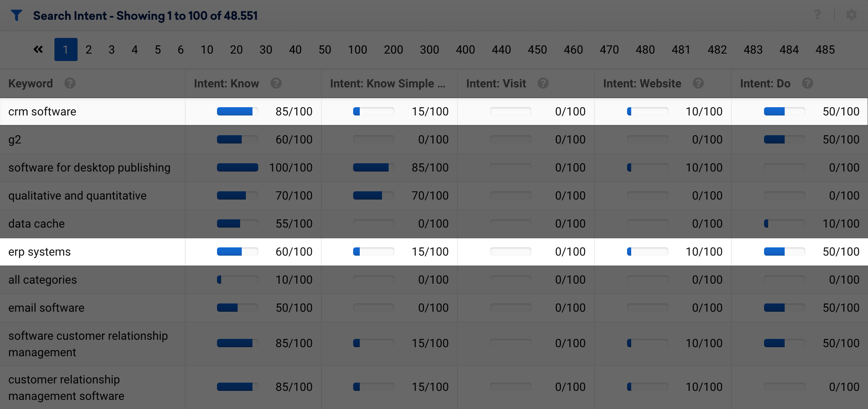Sort by Intent: Know Simple column header
868x409 pixels.
tap(387, 83)
